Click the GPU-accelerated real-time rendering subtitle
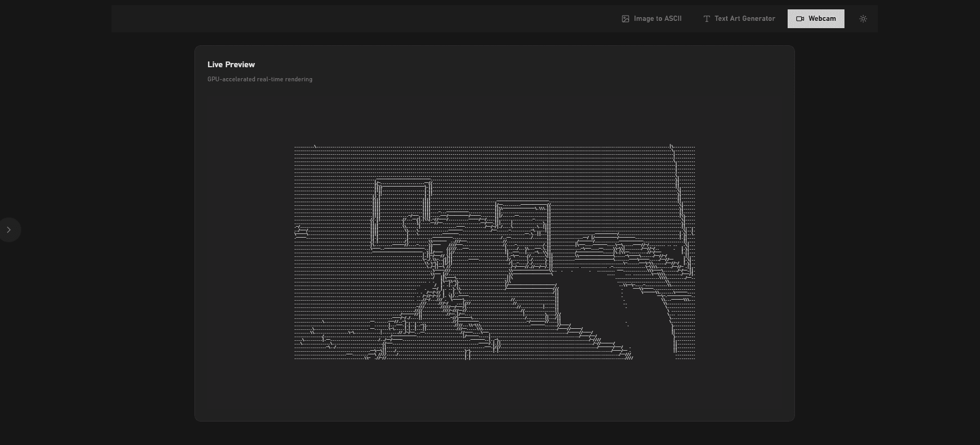The image size is (980, 445). 260,79
